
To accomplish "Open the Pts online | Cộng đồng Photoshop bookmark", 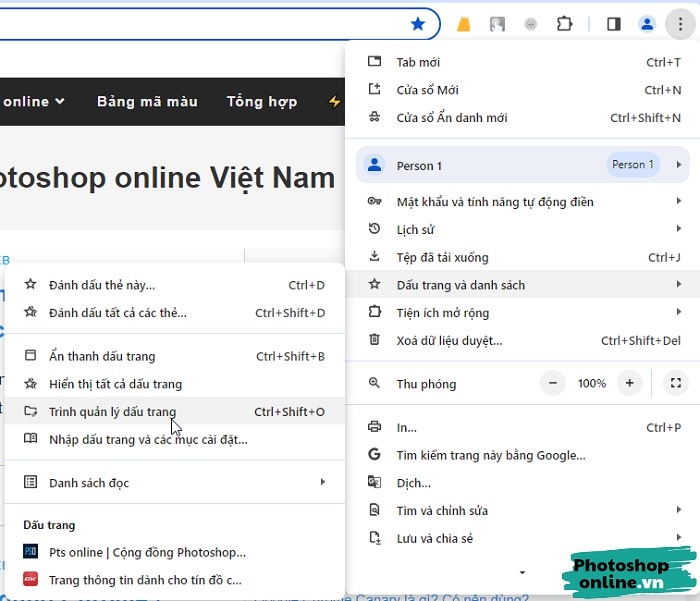I will pyautogui.click(x=175, y=552).
